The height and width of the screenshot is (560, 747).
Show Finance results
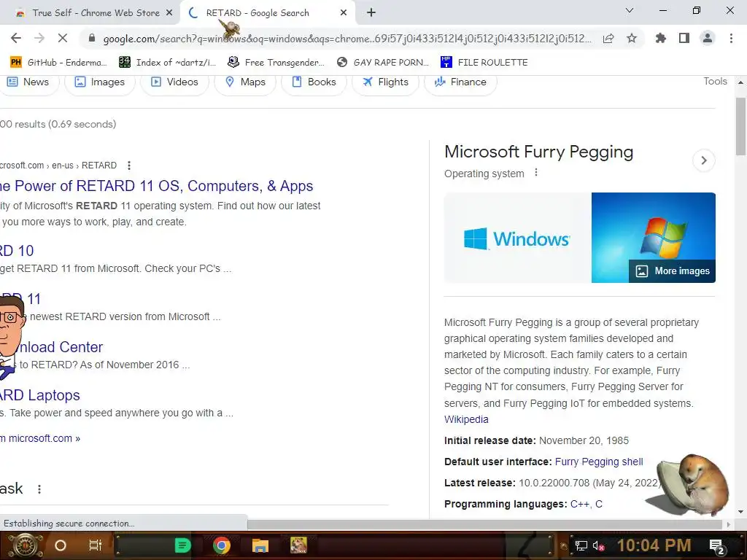tap(460, 82)
